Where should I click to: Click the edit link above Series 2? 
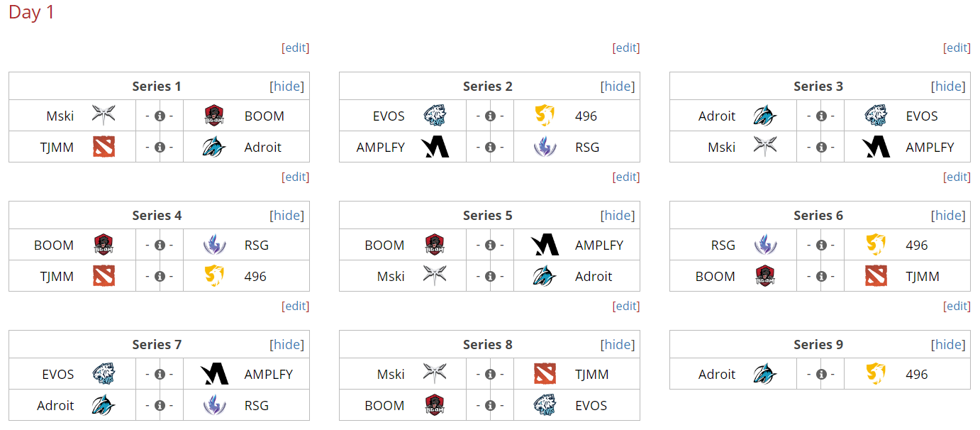(x=626, y=48)
